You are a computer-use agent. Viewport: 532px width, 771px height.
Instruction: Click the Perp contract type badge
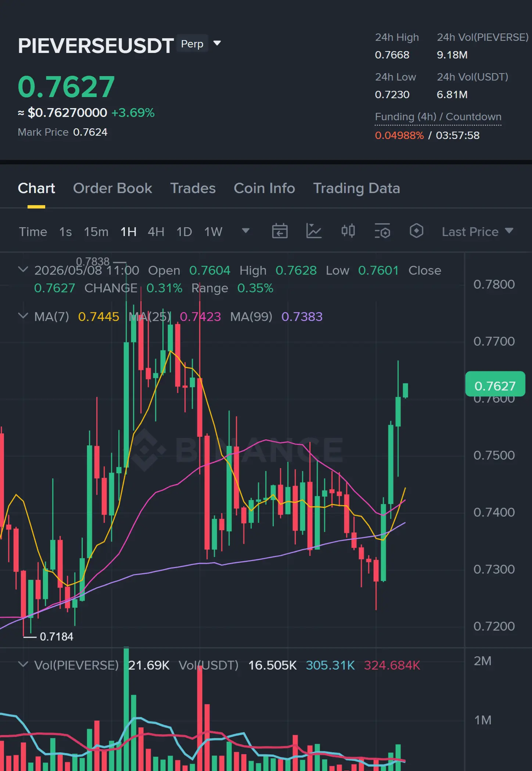192,44
